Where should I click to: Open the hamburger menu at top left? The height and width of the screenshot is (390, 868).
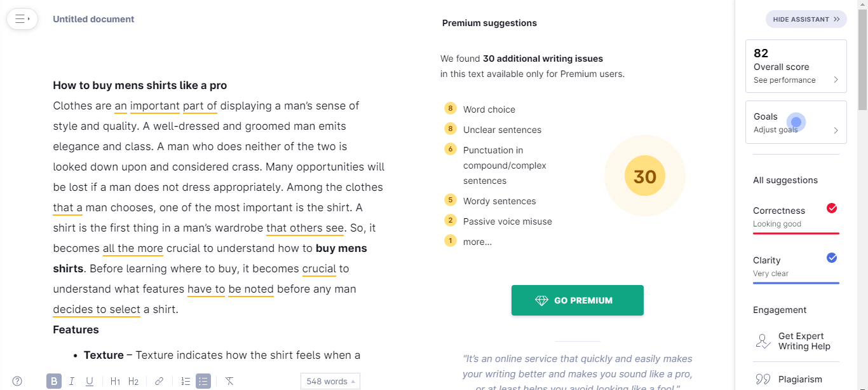22,19
